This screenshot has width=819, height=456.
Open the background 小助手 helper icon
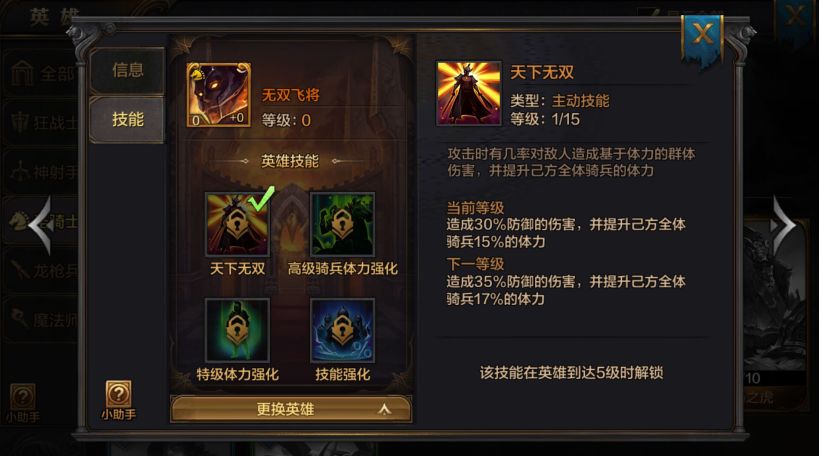pyautogui.click(x=23, y=403)
